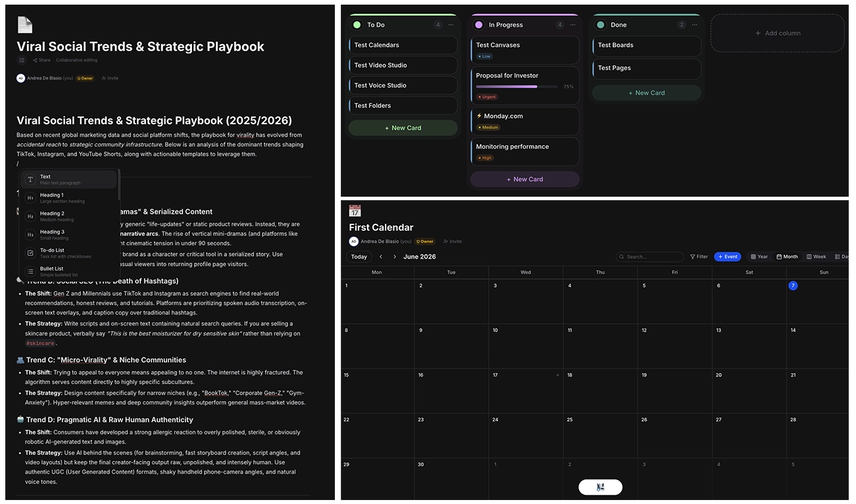Open the Test Video Studio card

click(x=403, y=65)
